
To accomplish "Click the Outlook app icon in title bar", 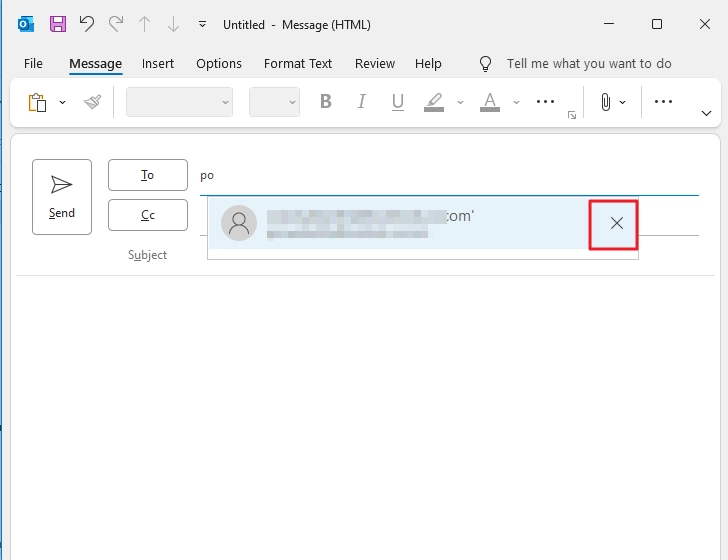I will click(x=26, y=24).
